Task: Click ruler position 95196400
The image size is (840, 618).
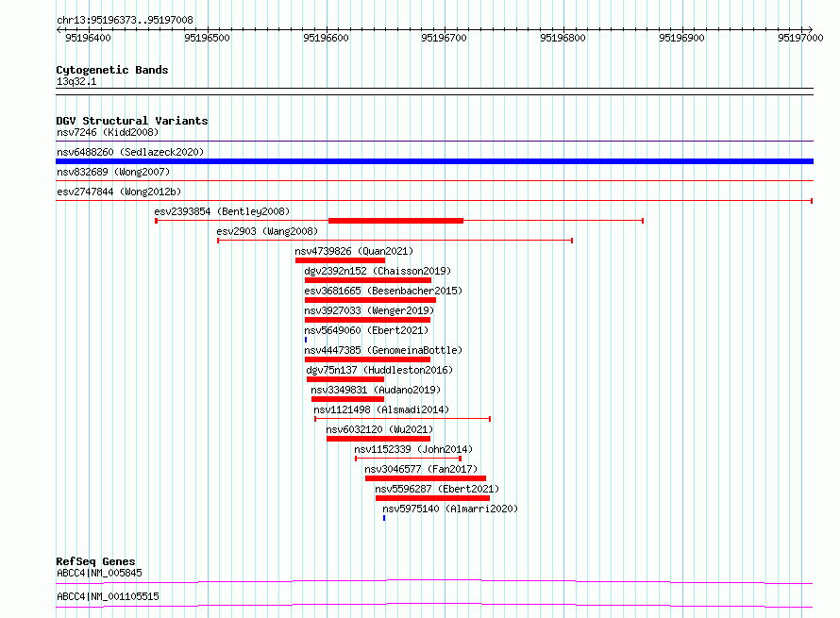Action: [89, 38]
